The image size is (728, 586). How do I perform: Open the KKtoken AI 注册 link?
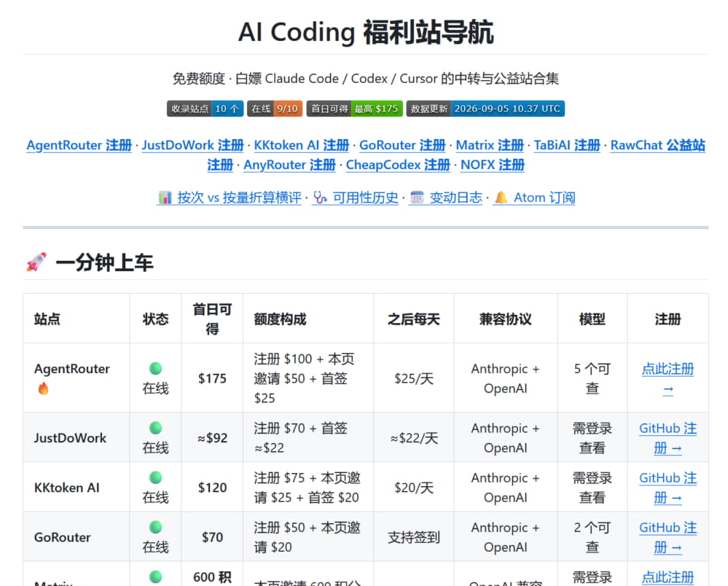click(x=301, y=145)
